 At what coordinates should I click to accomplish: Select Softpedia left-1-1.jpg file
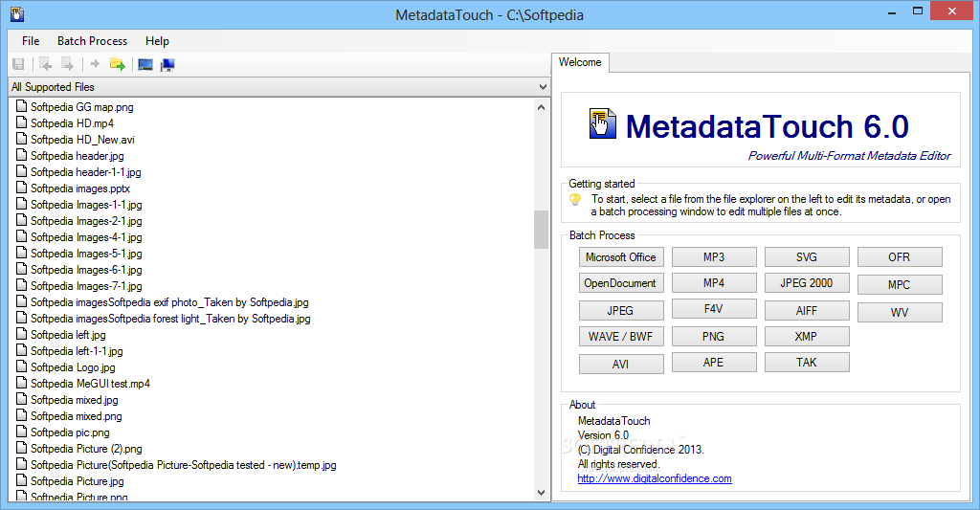pyautogui.click(x=77, y=350)
